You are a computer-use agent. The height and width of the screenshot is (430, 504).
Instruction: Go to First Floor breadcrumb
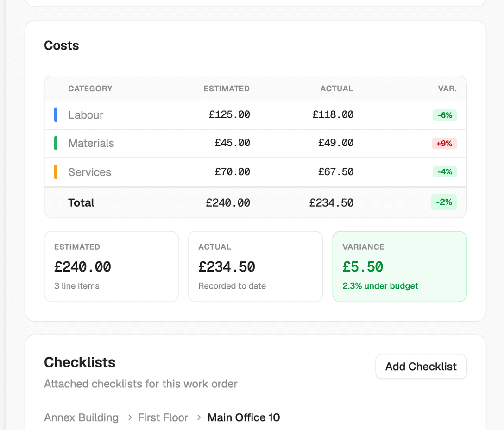(163, 417)
